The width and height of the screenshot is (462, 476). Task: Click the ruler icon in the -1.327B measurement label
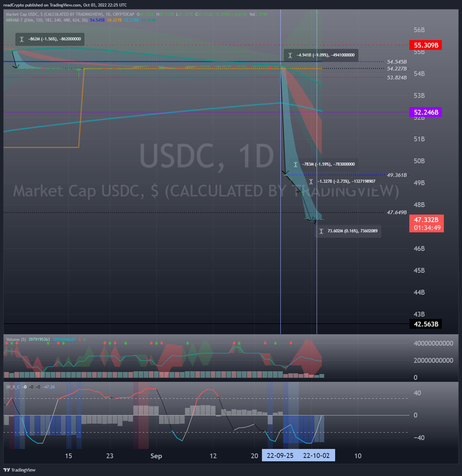311,182
